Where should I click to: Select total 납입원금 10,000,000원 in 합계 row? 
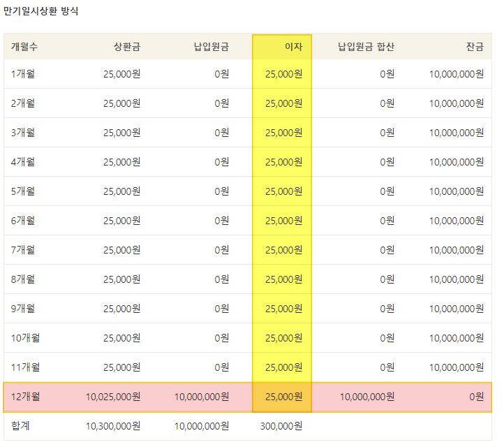[202, 426]
